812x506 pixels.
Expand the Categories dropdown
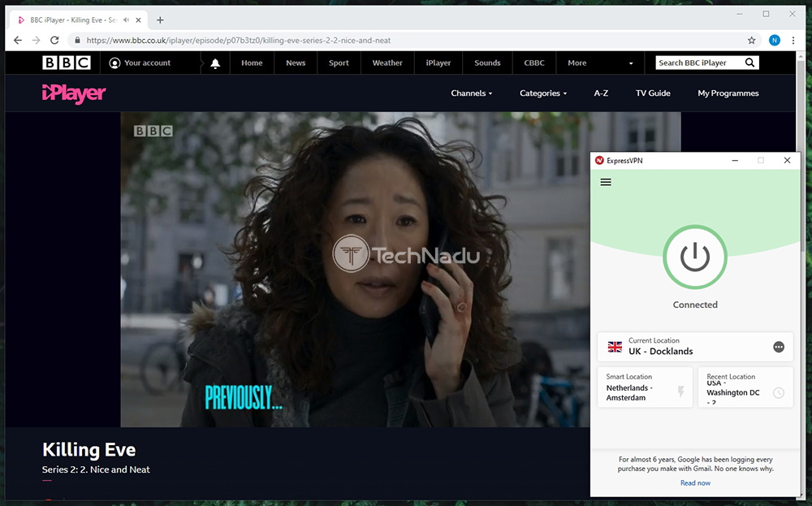coord(543,93)
